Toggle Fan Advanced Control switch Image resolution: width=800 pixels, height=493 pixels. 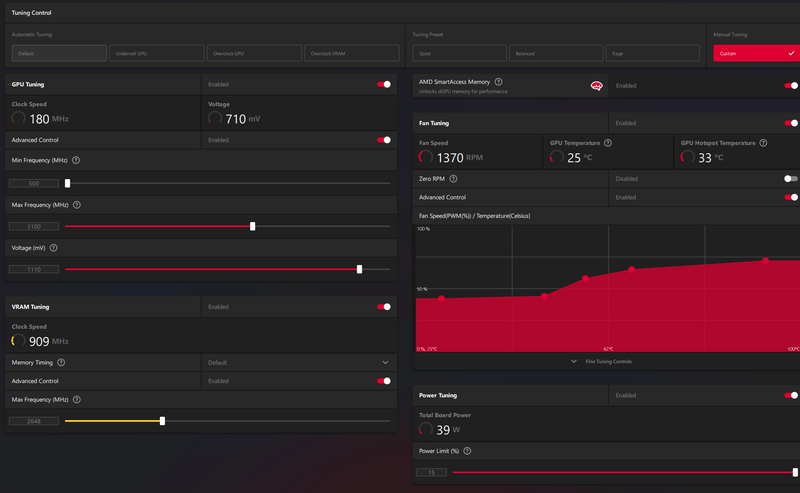(x=791, y=197)
